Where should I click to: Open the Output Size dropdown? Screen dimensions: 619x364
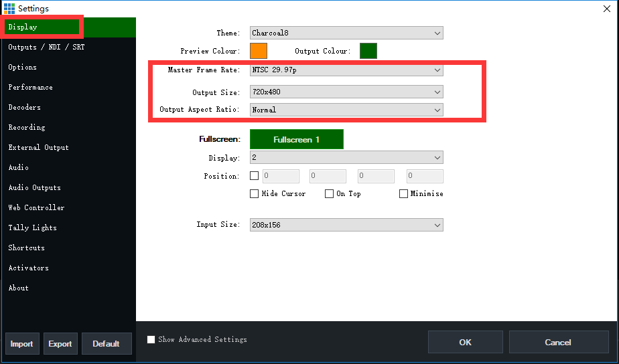(346, 92)
